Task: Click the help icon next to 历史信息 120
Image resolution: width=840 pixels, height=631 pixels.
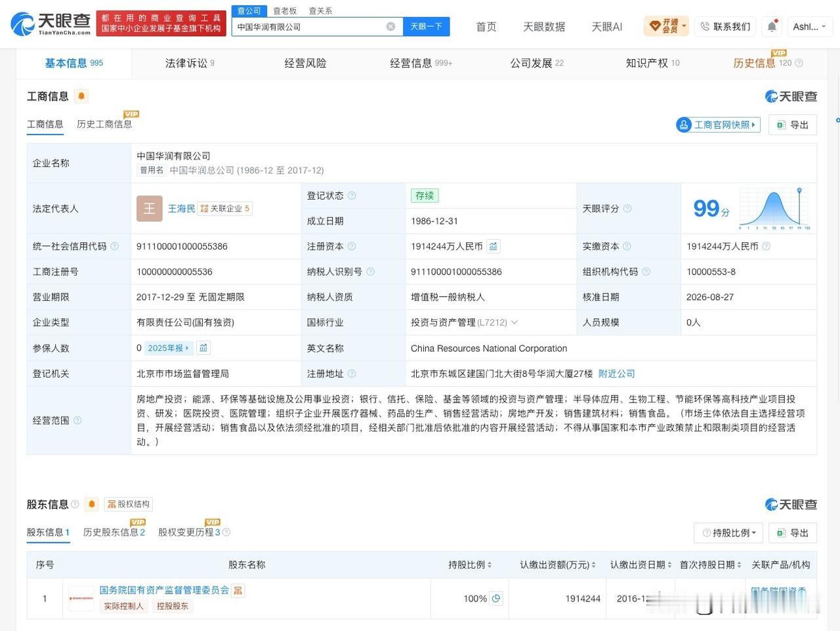Action: [799, 64]
